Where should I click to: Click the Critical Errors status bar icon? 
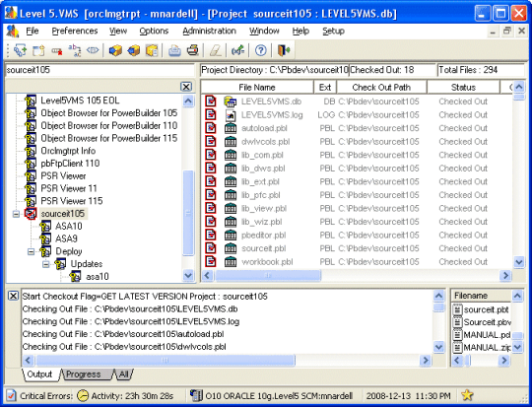click(x=11, y=395)
